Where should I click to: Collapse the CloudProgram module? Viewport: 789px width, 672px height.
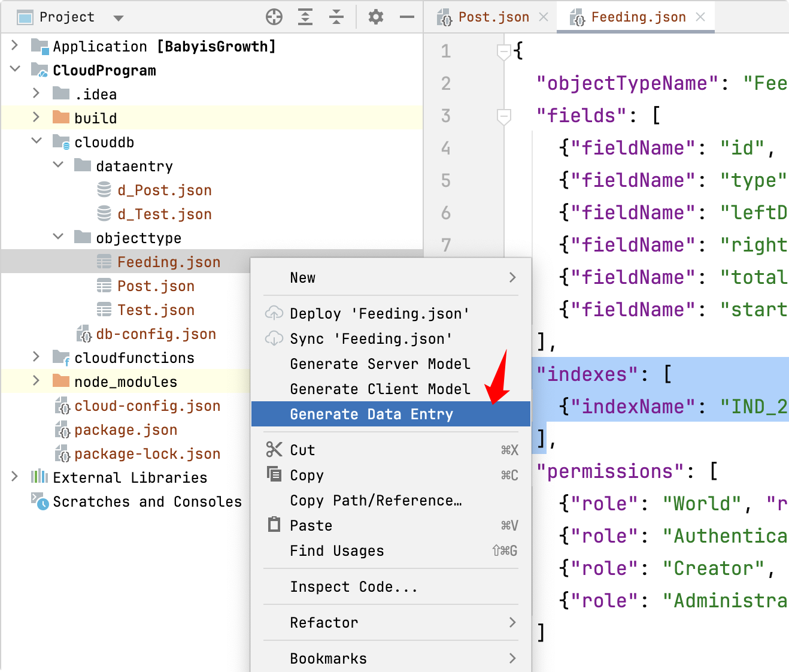[15, 69]
